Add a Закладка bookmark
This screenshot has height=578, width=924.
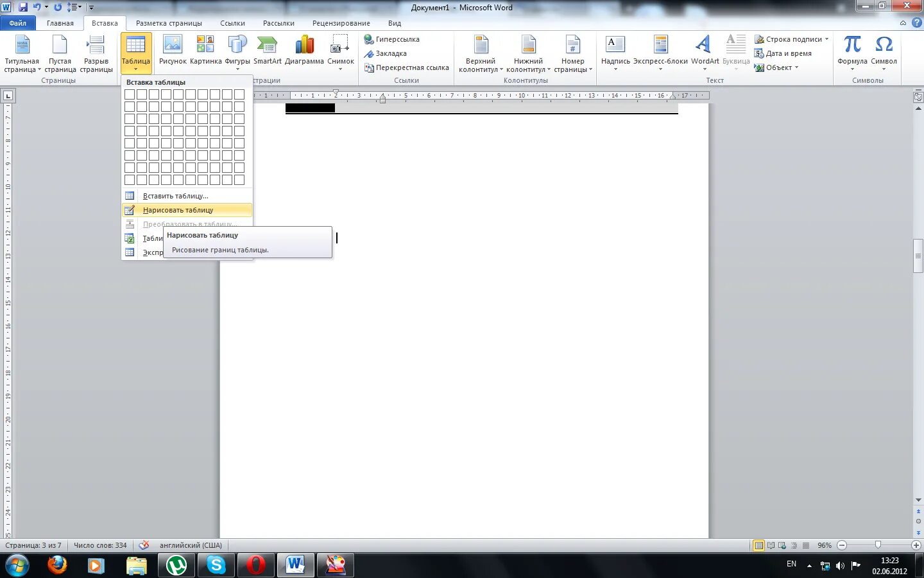[386, 53]
